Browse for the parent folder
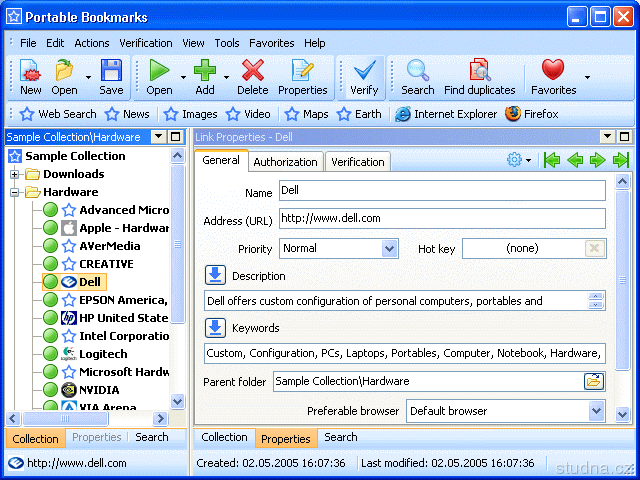This screenshot has height=480, width=640. 594,381
